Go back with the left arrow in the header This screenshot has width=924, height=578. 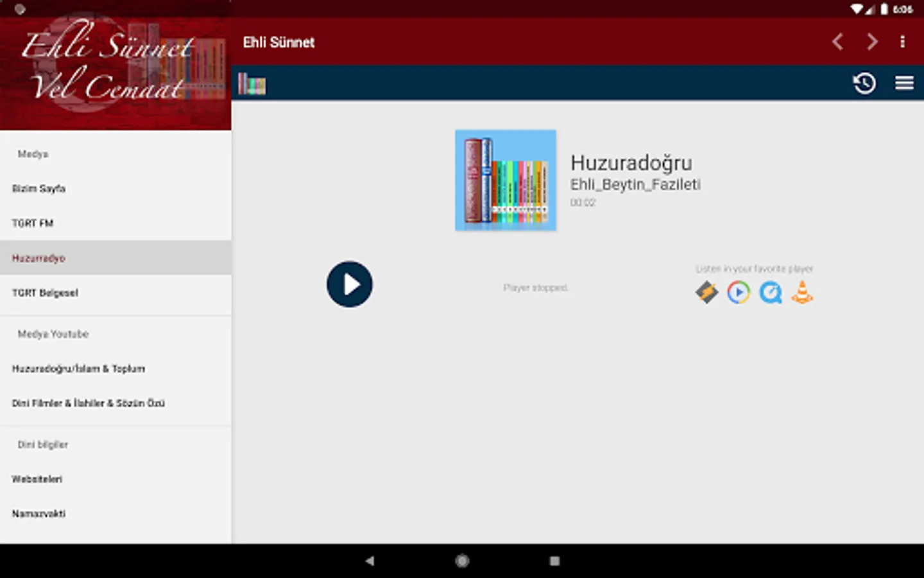tap(837, 42)
